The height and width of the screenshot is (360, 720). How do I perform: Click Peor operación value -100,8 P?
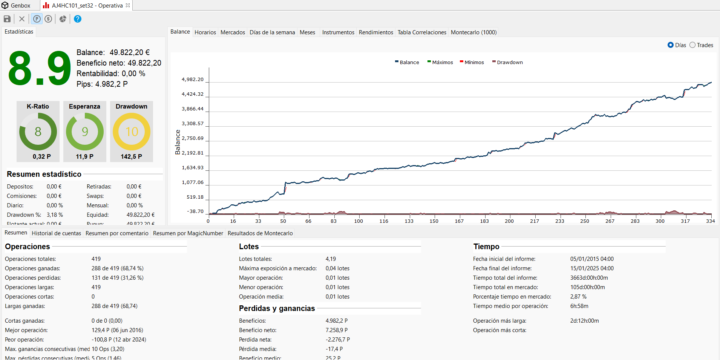[x=118, y=339]
